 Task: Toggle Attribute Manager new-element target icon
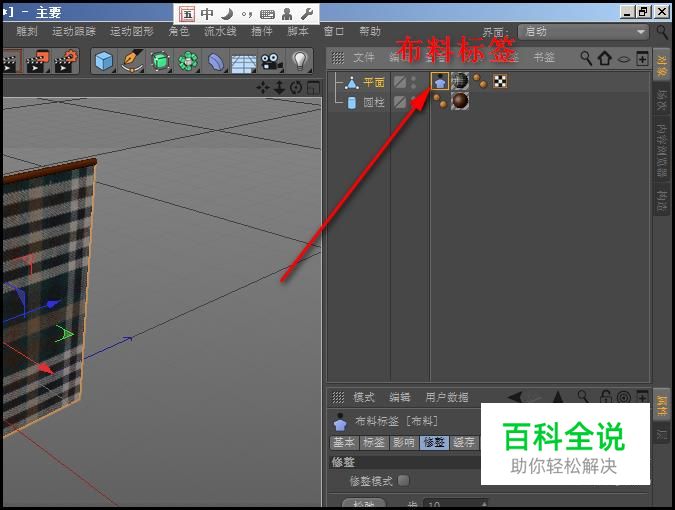623,397
